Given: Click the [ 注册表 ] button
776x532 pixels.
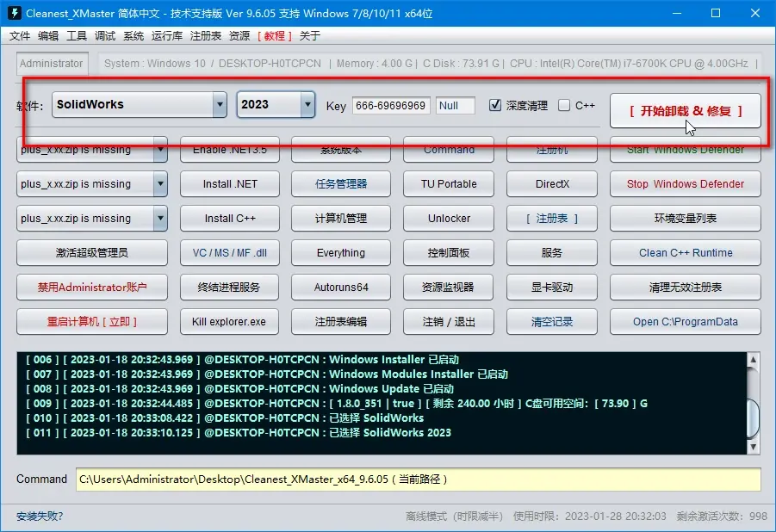Looking at the screenshot, I should click(x=552, y=219).
